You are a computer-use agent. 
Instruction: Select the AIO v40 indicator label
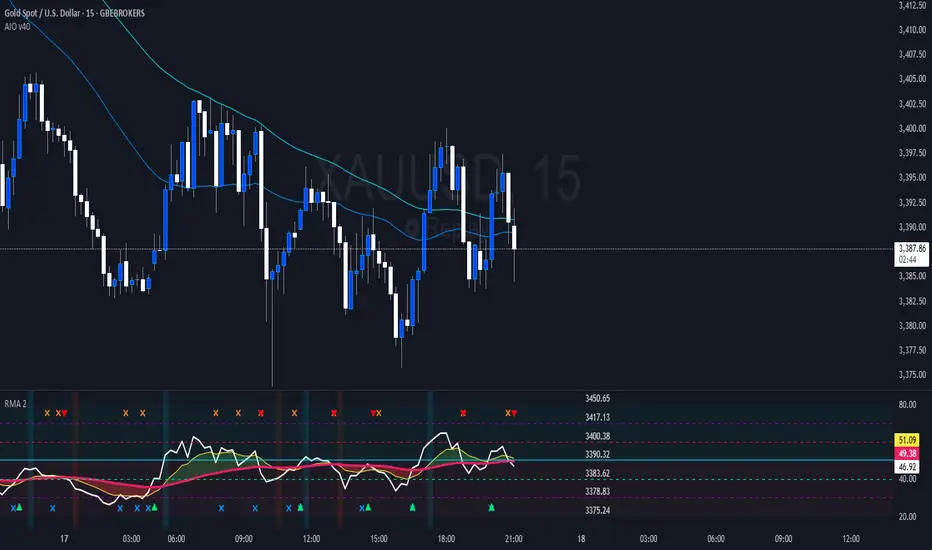(17, 27)
